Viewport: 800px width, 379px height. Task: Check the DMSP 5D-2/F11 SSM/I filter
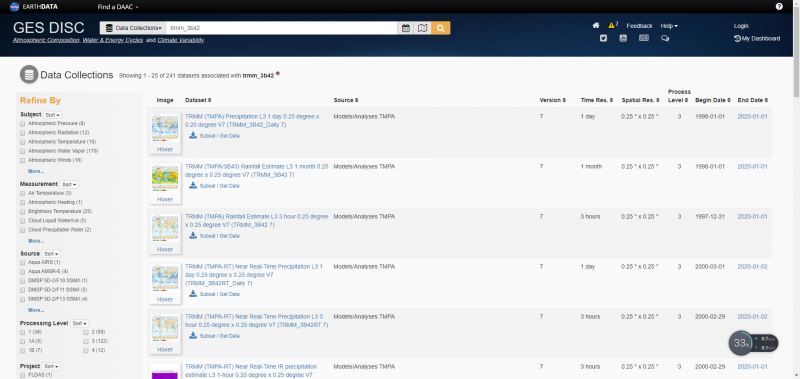pos(22,290)
